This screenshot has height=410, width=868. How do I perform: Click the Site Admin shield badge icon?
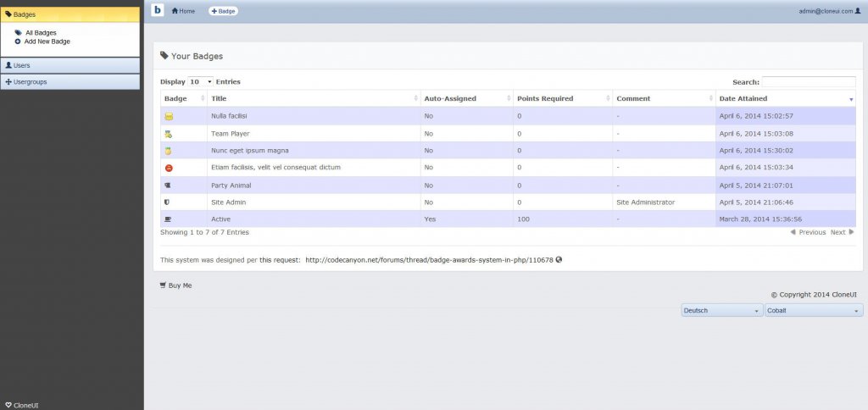coord(168,202)
